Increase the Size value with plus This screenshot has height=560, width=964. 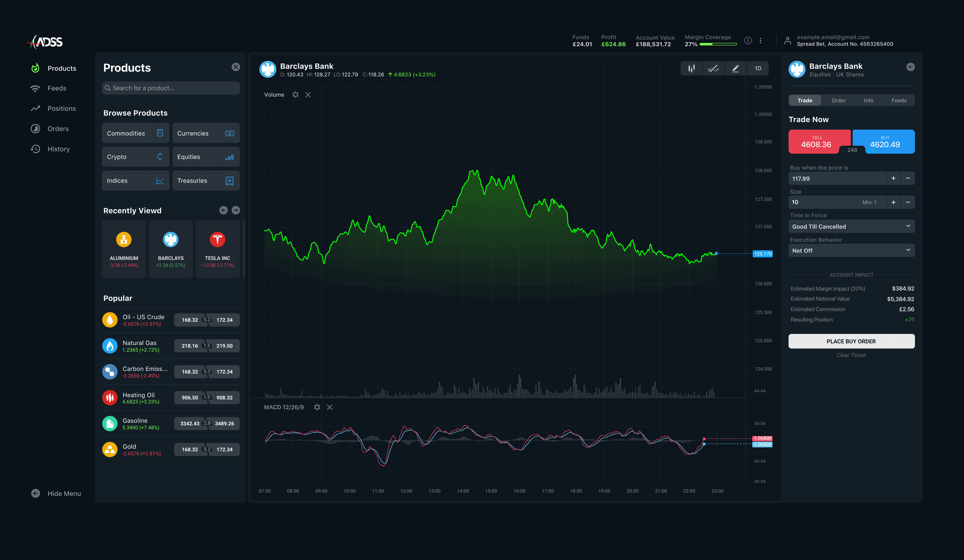pyautogui.click(x=893, y=202)
